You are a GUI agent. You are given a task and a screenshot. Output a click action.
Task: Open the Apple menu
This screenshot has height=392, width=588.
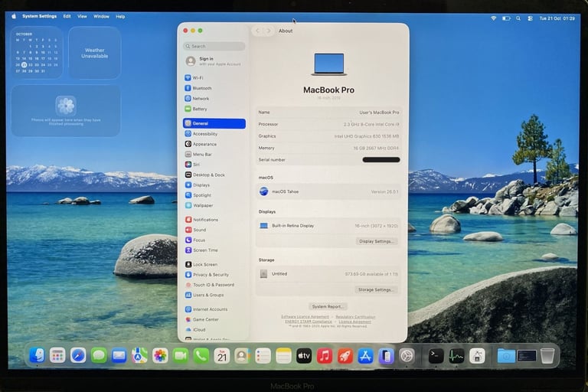point(14,17)
